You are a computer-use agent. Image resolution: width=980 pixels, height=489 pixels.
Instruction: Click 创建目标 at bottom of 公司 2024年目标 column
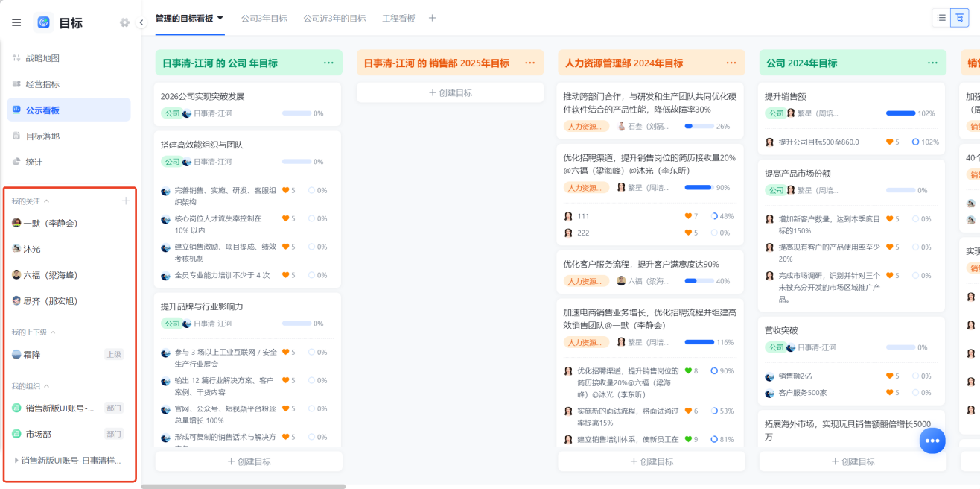pos(853,461)
